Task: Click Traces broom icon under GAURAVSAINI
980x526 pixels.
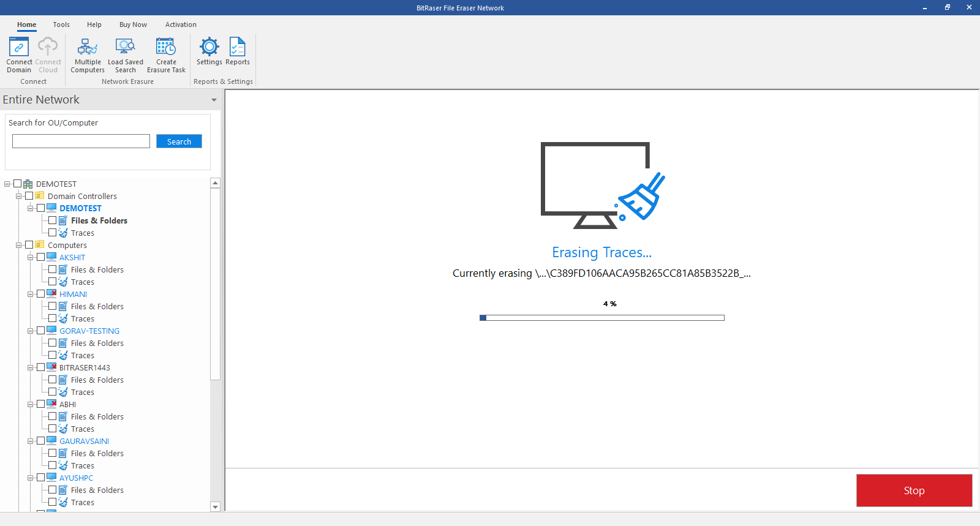Action: [63, 465]
